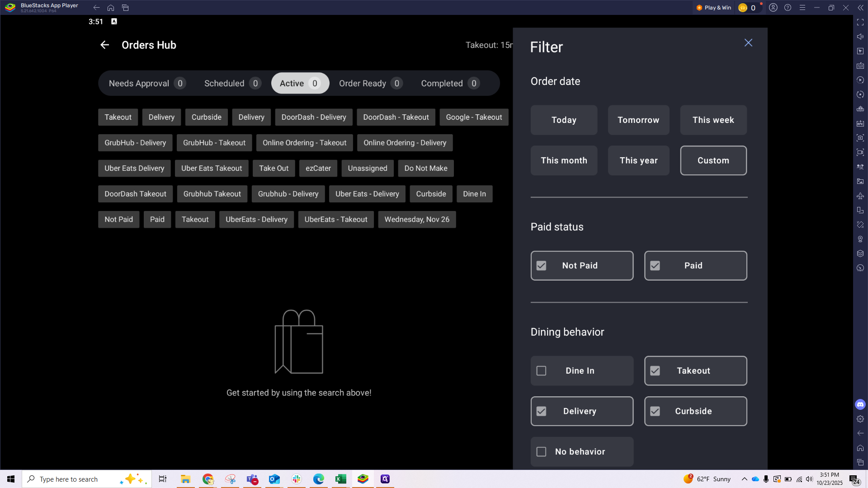Open the BlueStacks account profile icon
868x488 pixels.
[773, 8]
